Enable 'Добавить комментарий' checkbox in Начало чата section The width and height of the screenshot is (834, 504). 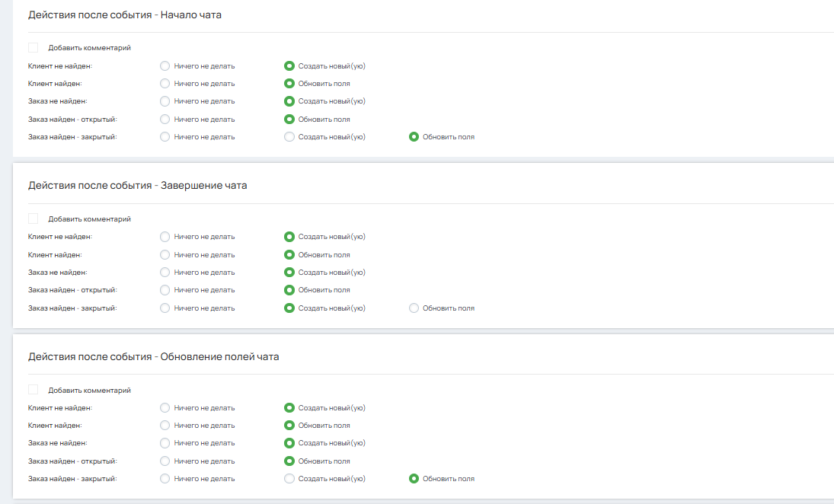(34, 47)
